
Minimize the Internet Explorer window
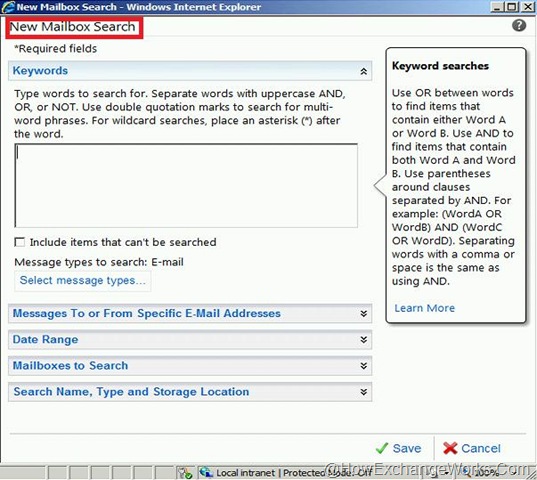pos(497,7)
